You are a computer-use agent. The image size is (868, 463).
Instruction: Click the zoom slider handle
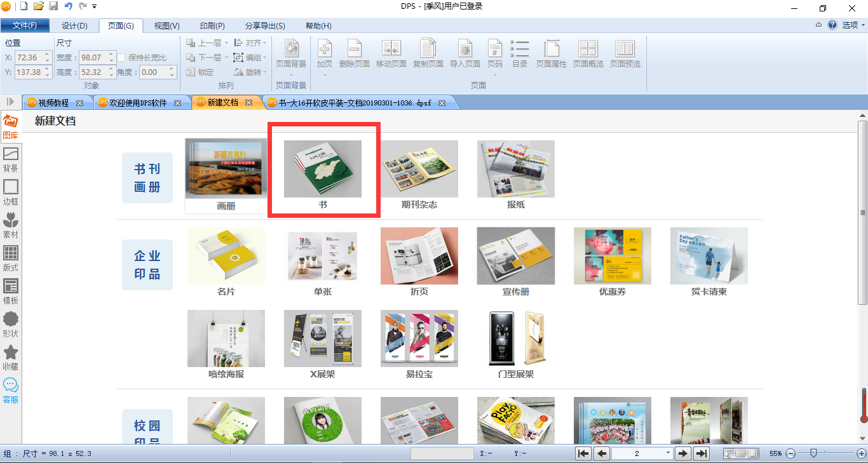tap(813, 453)
